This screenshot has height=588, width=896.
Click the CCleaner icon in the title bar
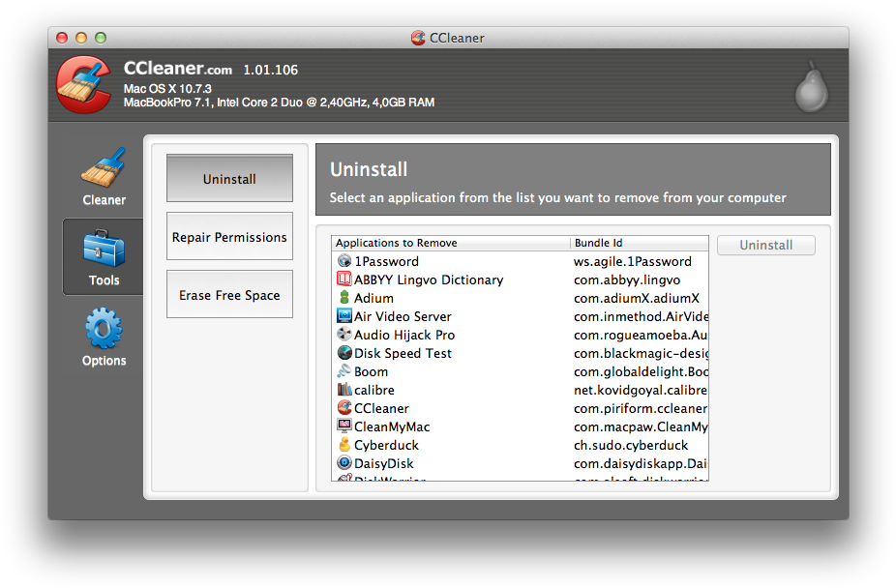point(418,38)
